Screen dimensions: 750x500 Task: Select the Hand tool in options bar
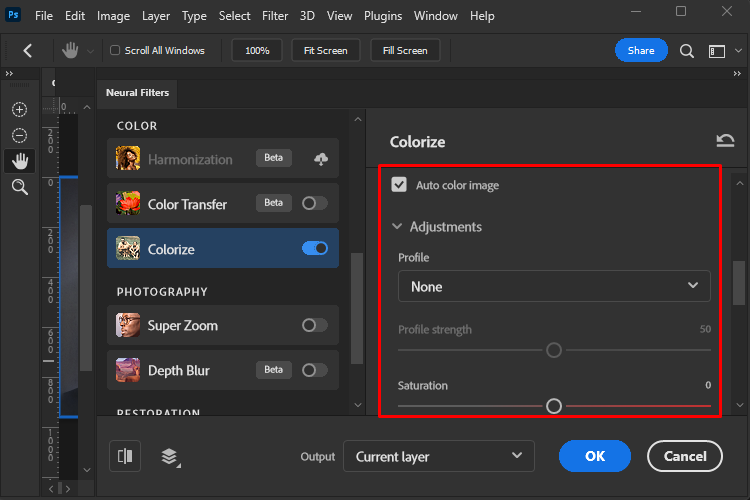(70, 50)
